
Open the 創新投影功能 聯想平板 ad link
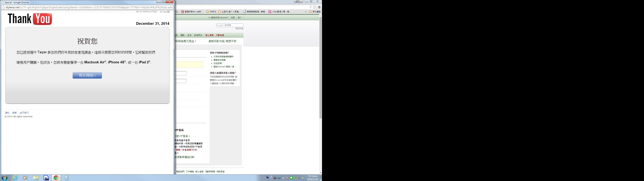pyautogui.click(x=222, y=41)
